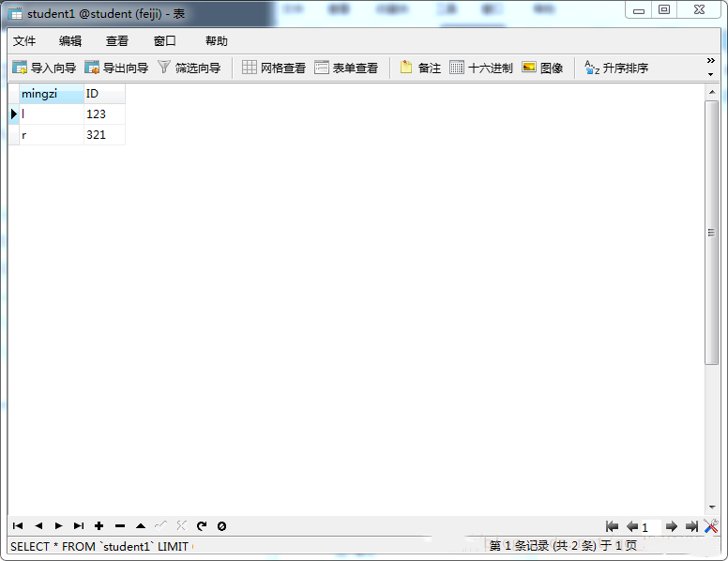The image size is (728, 561).
Task: Click the scrollbar down arrow
Action: click(712, 508)
